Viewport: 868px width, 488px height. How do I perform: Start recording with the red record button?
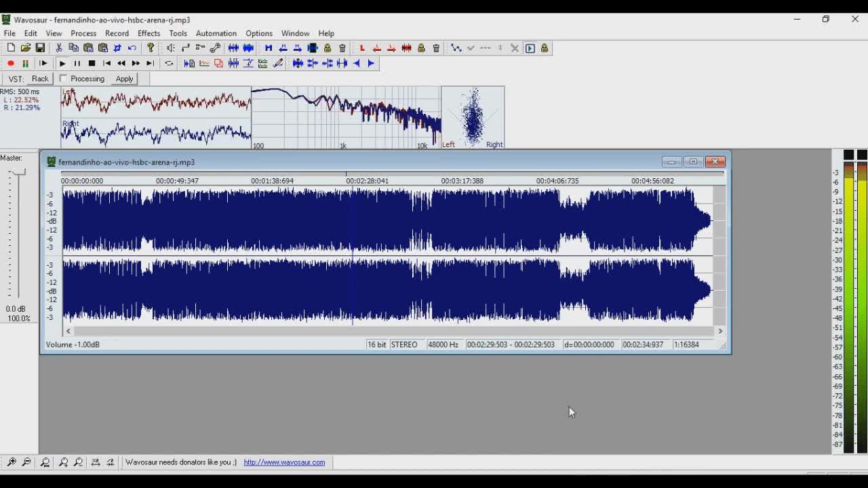[11, 64]
